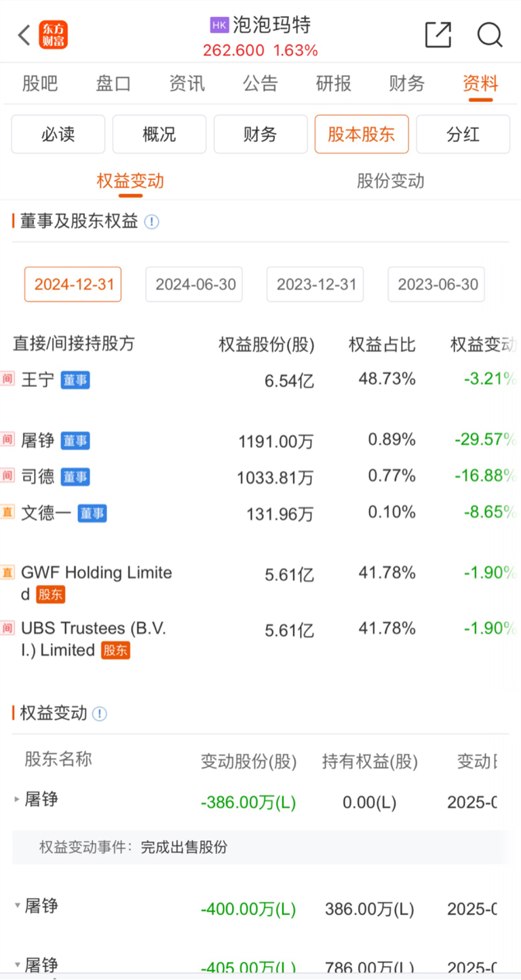Collapse 屠铮 -386.00万 change row

(18, 800)
